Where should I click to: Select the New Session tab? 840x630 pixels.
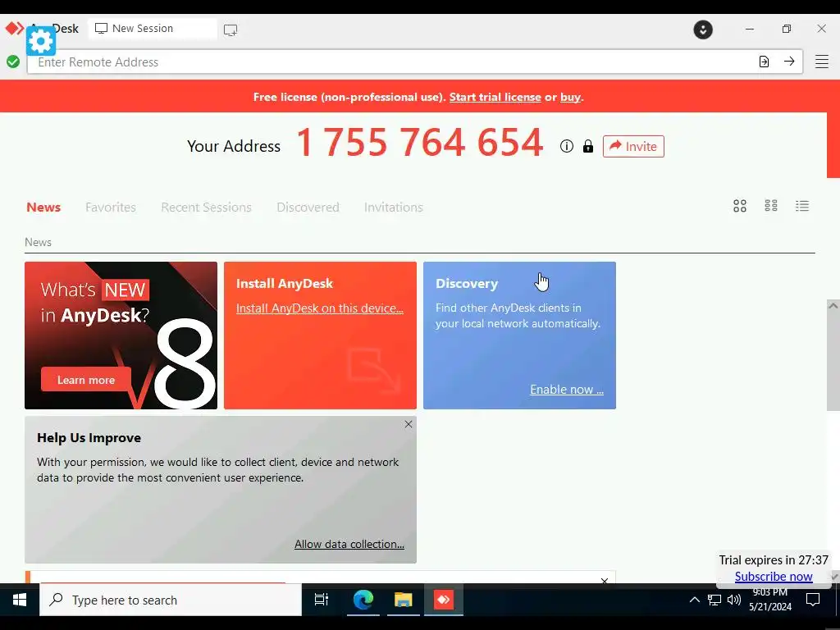[x=153, y=29]
